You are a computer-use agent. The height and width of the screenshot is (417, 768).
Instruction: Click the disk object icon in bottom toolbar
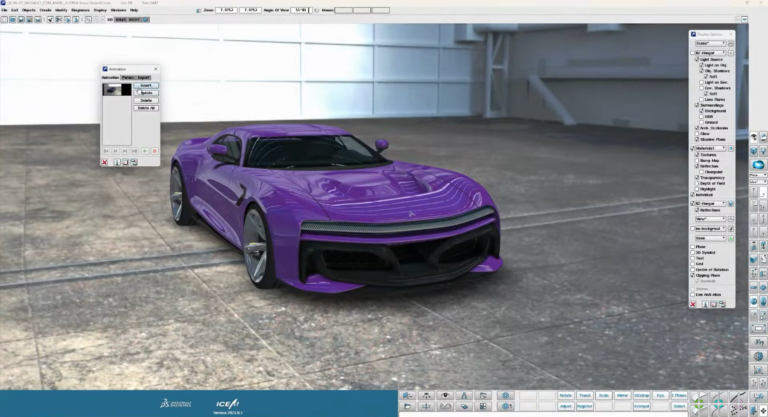tap(464, 406)
